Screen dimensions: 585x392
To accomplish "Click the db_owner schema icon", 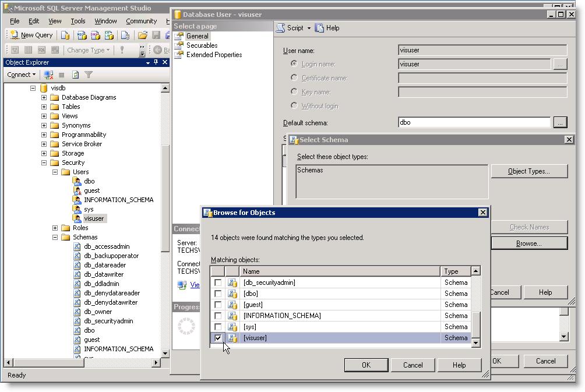I will 77,312.
